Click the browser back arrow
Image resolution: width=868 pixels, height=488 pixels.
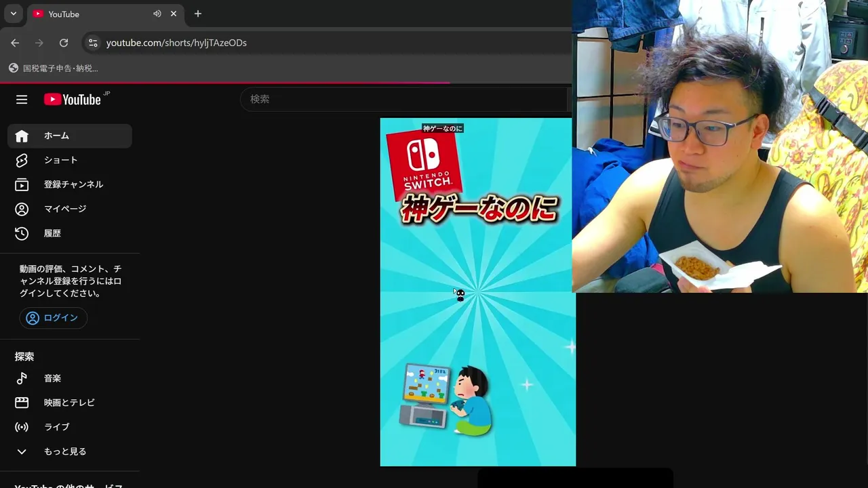pyautogui.click(x=15, y=43)
